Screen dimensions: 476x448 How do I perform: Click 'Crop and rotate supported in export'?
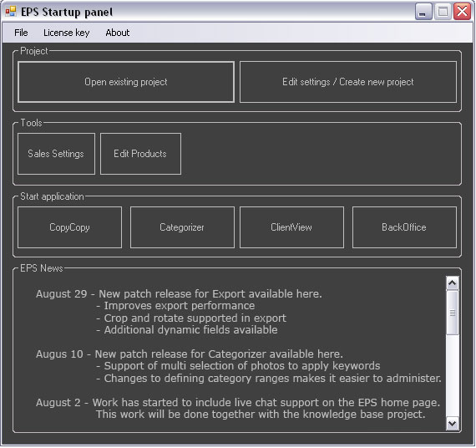click(191, 318)
